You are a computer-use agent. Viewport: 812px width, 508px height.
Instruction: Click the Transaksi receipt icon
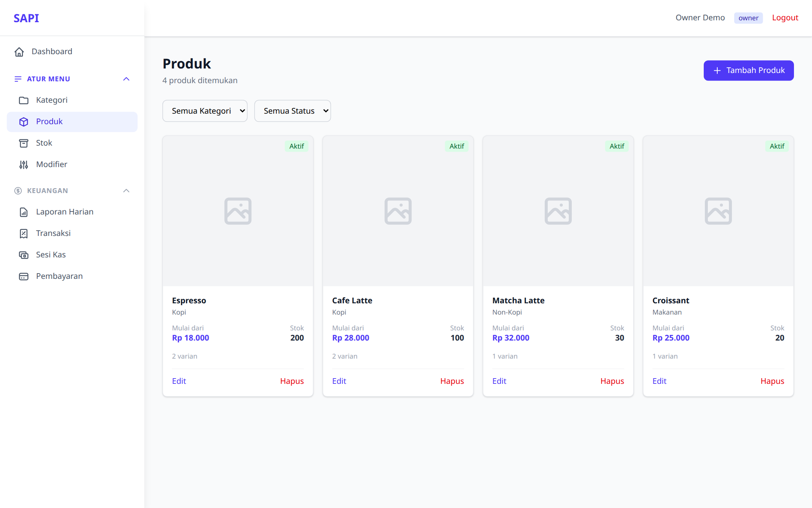coord(24,234)
